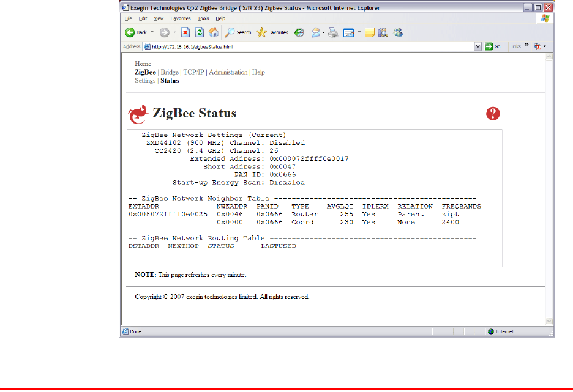573x392 pixels.
Task: Open the File menu
Action: click(x=129, y=18)
